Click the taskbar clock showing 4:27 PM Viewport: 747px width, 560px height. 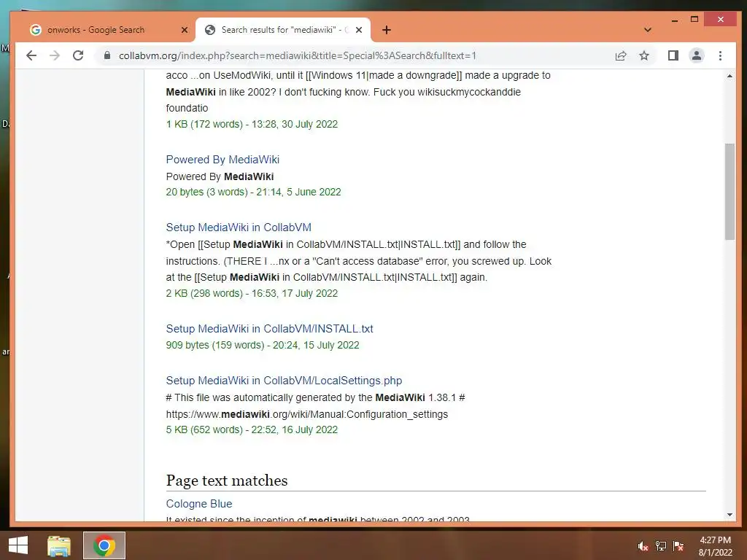pyautogui.click(x=715, y=546)
